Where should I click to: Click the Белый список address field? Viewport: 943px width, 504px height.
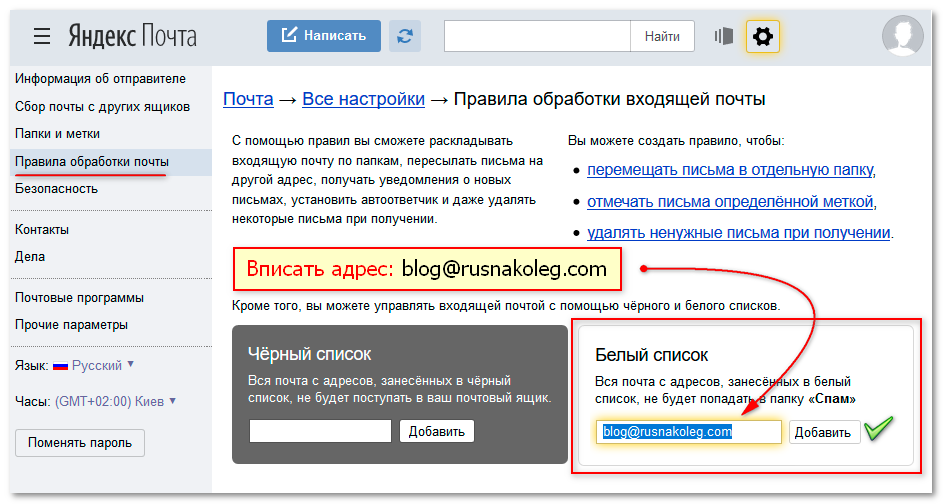[x=689, y=432]
